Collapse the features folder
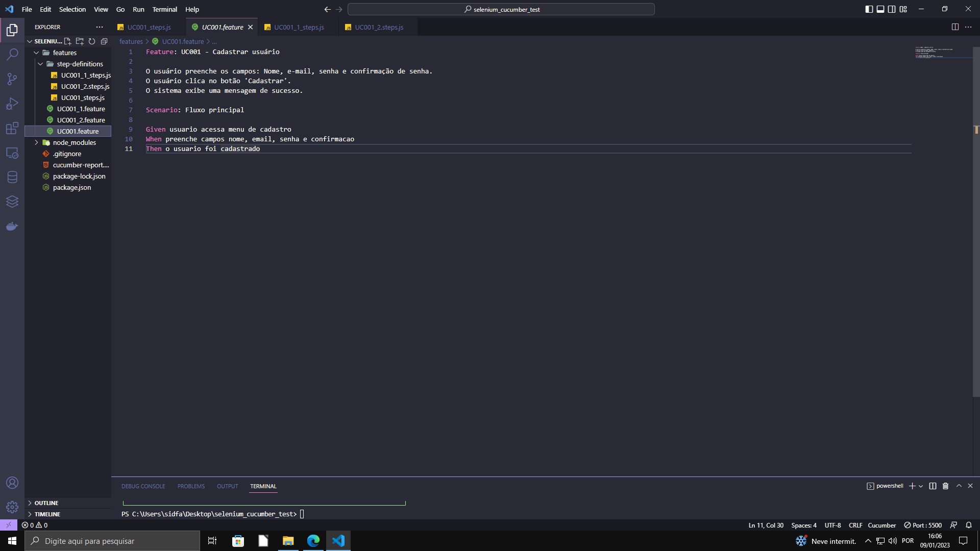Image resolution: width=980 pixels, height=551 pixels. 36,53
